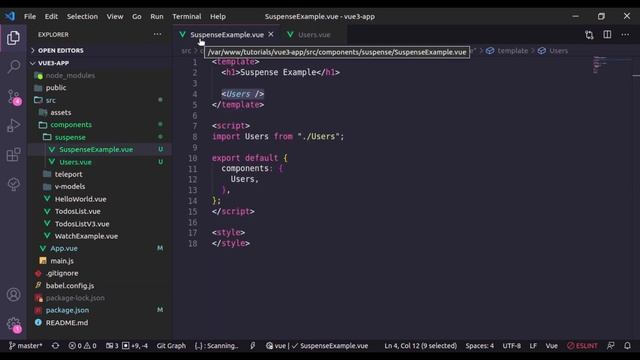Split the editor to the right
Viewport: 640px width, 360px height.
607,35
